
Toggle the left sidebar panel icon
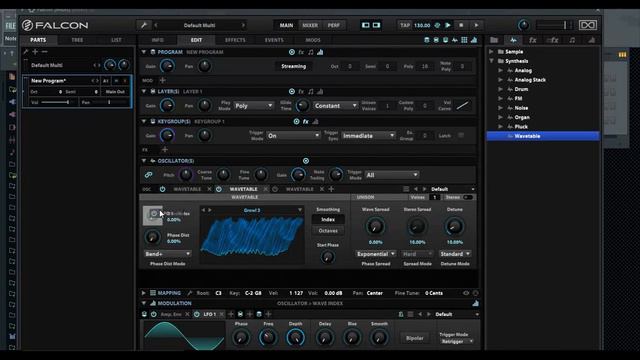coord(366,25)
